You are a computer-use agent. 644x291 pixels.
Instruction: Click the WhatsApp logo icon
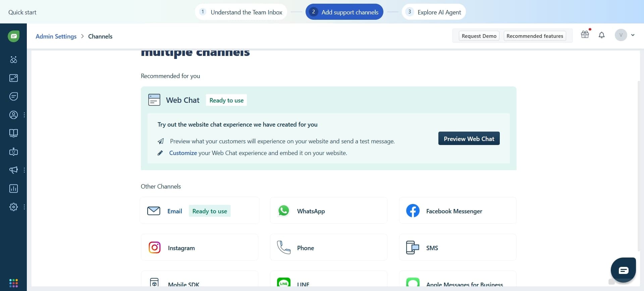[284, 211]
